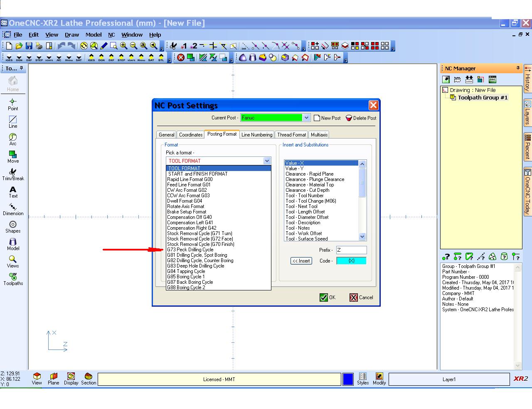Select Toolpath Group #1 in NC Manager tree

click(x=483, y=98)
